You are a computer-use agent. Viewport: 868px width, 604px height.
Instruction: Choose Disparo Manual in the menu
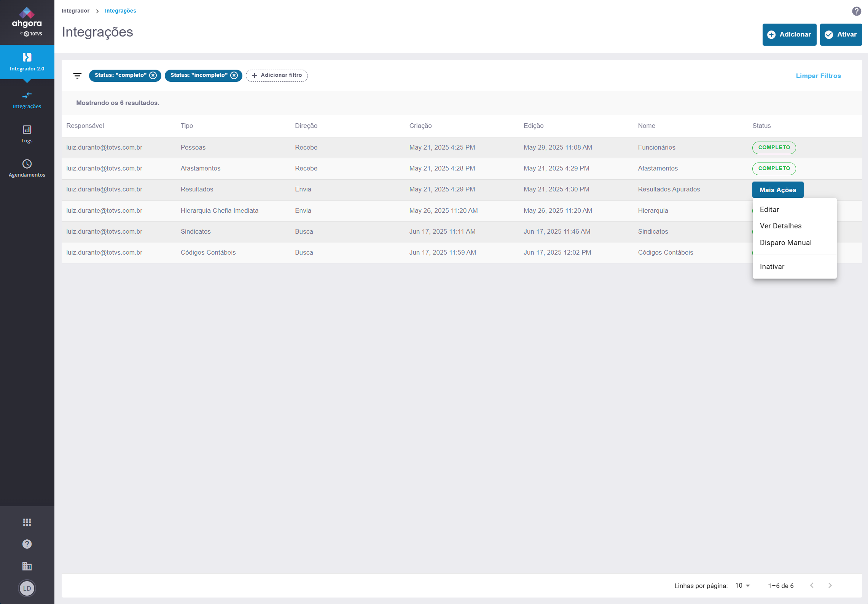(x=785, y=242)
